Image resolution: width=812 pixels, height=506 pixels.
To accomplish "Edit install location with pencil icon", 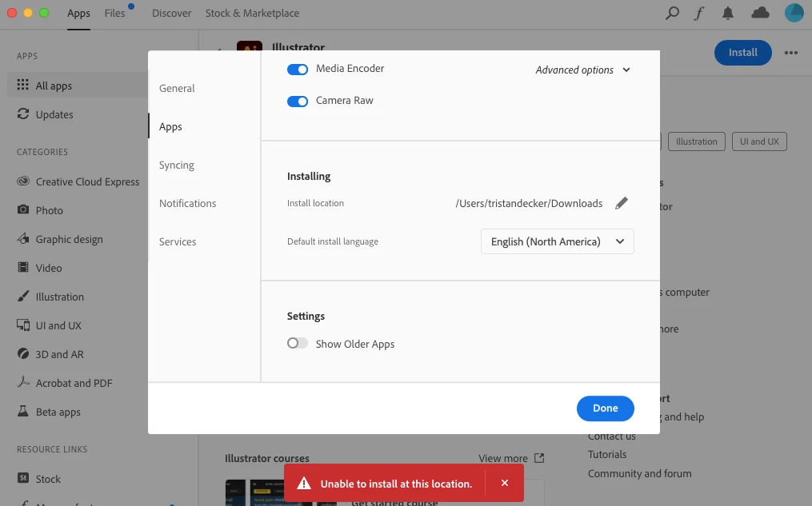I will point(622,203).
